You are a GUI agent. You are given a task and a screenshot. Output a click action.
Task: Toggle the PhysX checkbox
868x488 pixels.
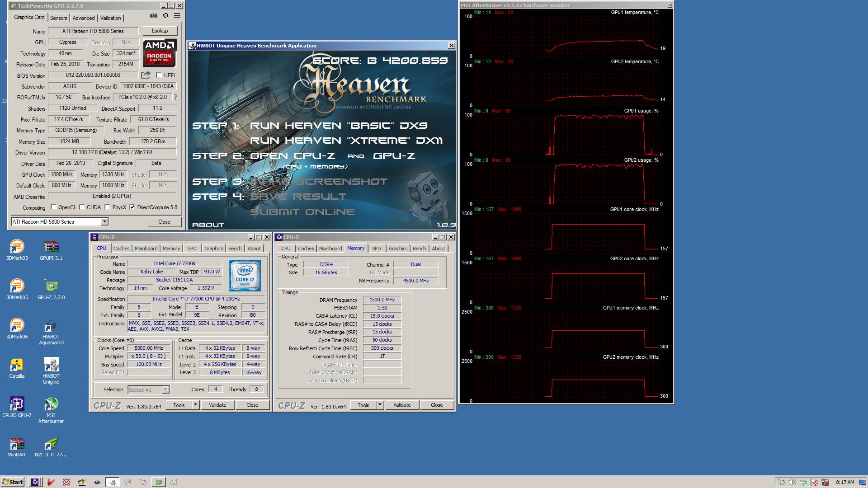[x=107, y=207]
